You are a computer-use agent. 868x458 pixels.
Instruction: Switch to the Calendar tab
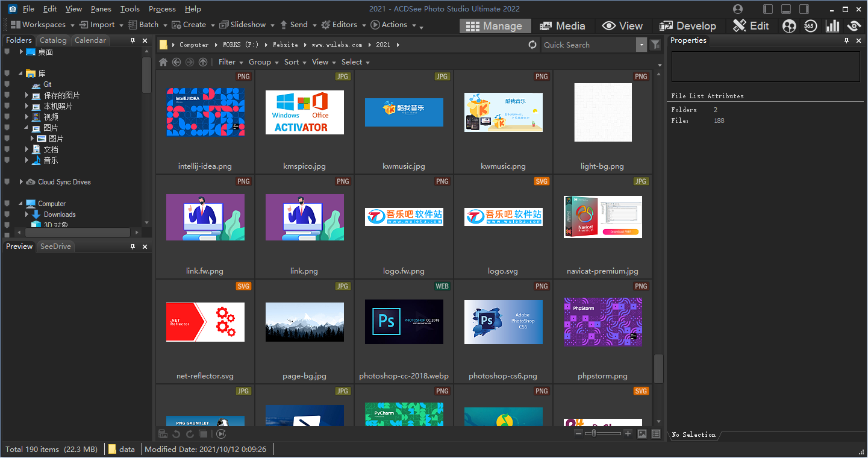90,40
